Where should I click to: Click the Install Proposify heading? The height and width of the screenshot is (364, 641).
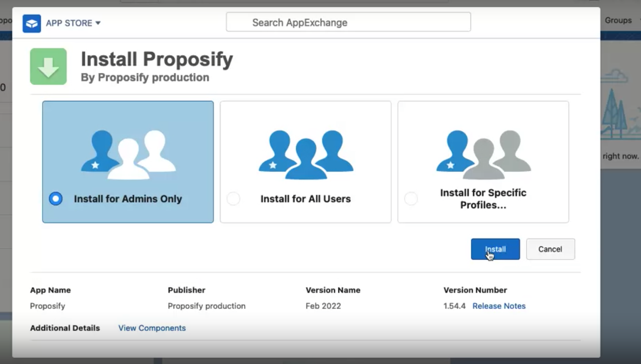coord(157,59)
